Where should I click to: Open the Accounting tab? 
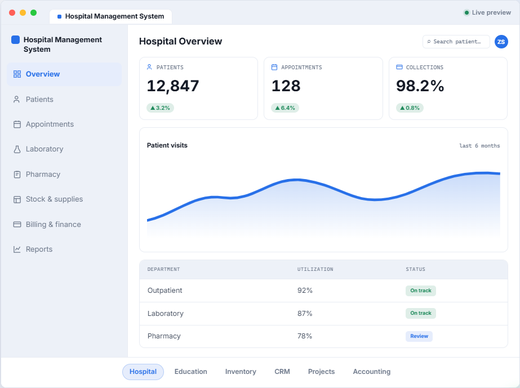(371, 371)
